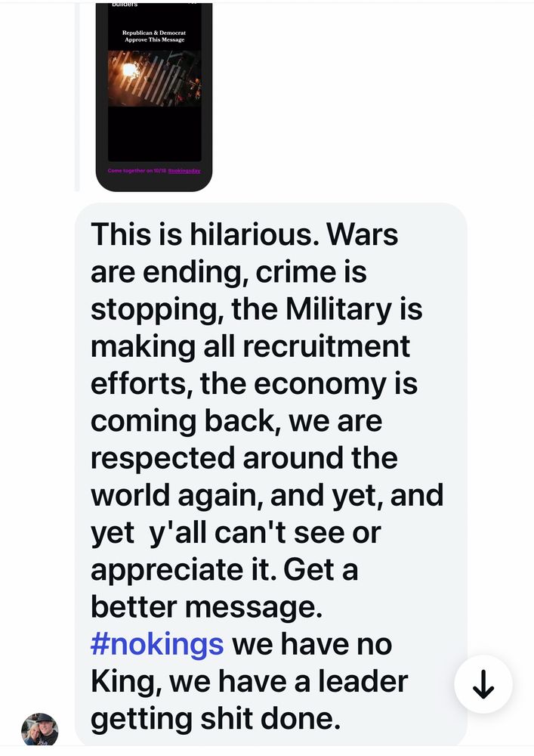
Task: Open the #nokingsday hashtag in the story caption
Action: (184, 171)
